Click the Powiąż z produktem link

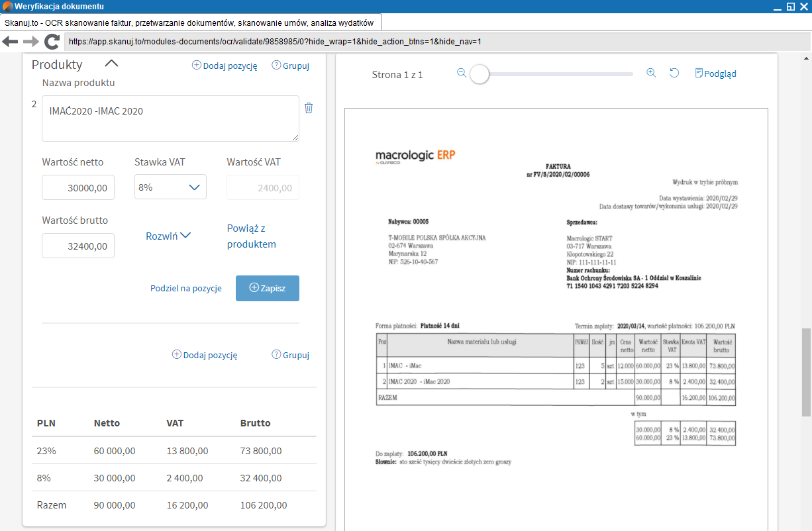[251, 236]
